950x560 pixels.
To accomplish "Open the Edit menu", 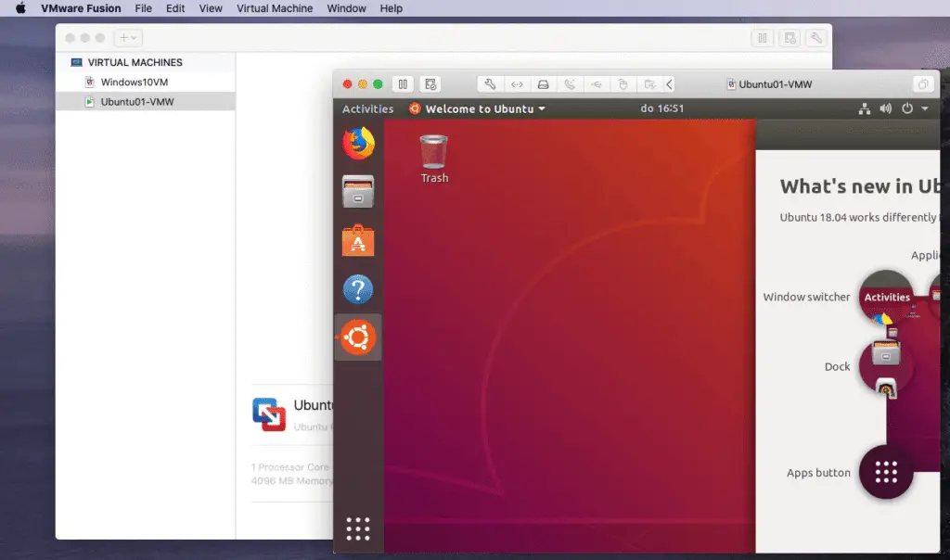I will (175, 8).
